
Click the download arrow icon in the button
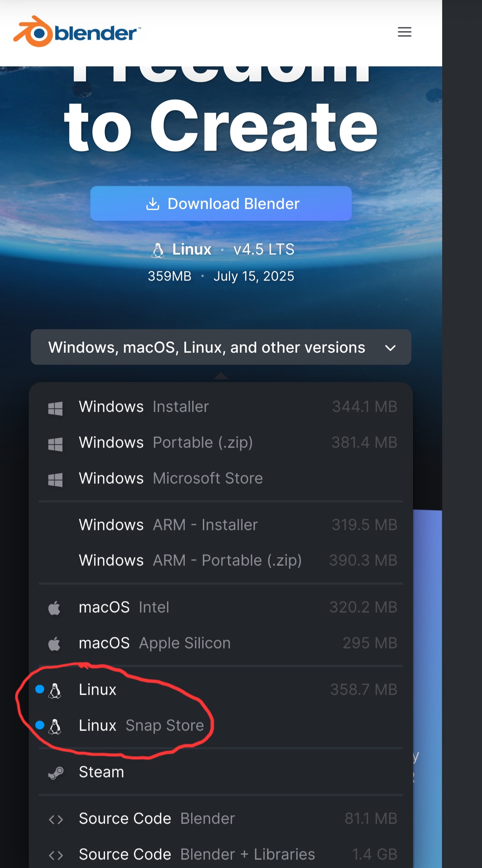click(x=153, y=204)
